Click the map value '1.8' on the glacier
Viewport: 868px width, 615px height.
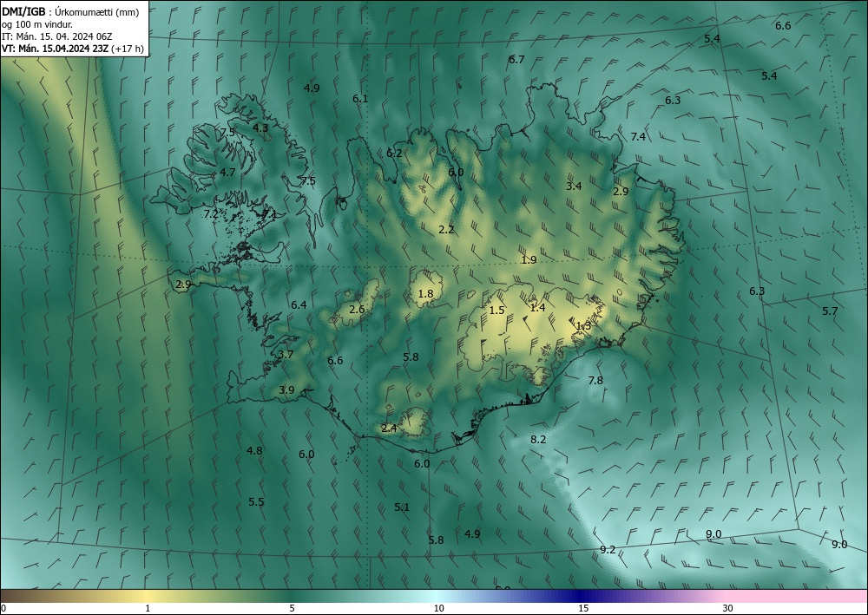425,294
